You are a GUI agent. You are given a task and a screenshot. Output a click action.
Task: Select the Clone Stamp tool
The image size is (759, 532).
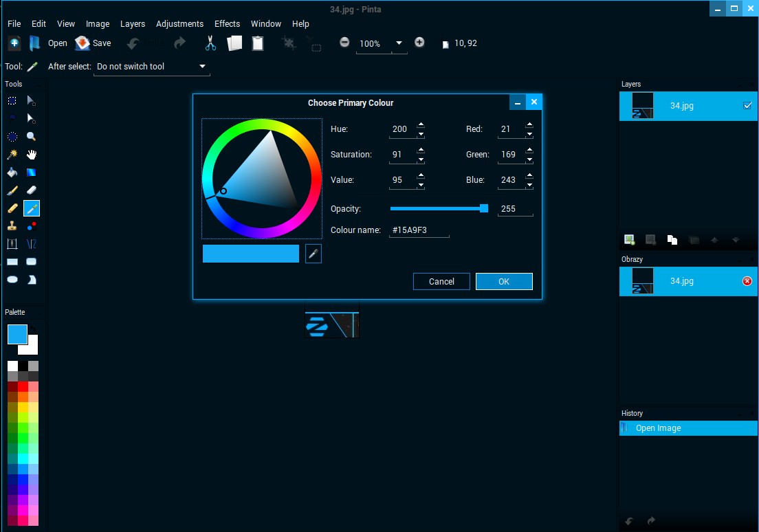(12, 225)
